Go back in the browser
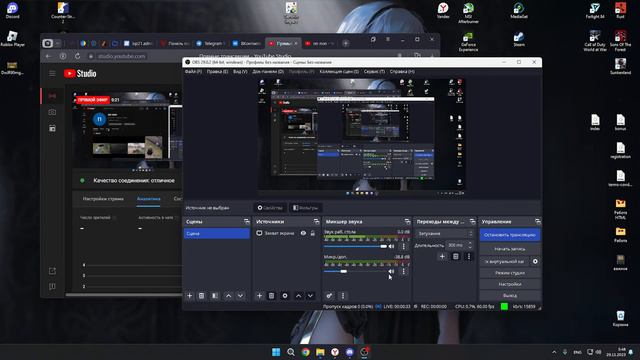The height and width of the screenshot is (360, 640). [49, 56]
